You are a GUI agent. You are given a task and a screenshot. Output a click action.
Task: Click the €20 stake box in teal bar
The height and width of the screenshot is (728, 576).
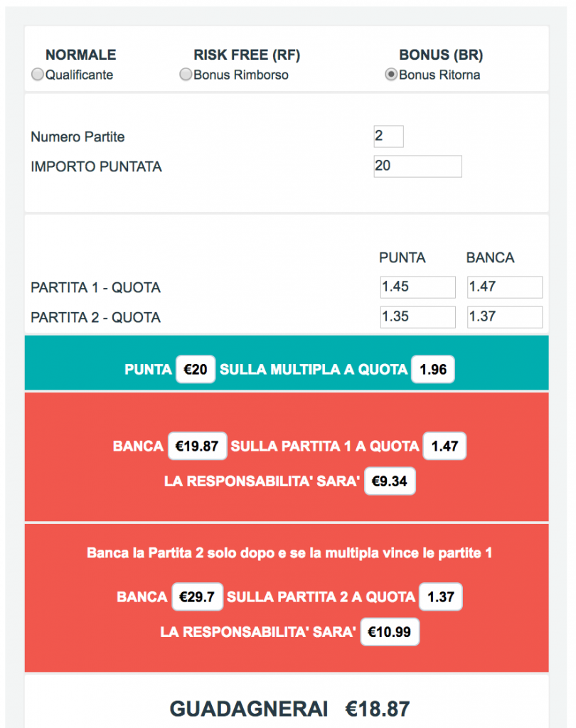click(x=196, y=370)
